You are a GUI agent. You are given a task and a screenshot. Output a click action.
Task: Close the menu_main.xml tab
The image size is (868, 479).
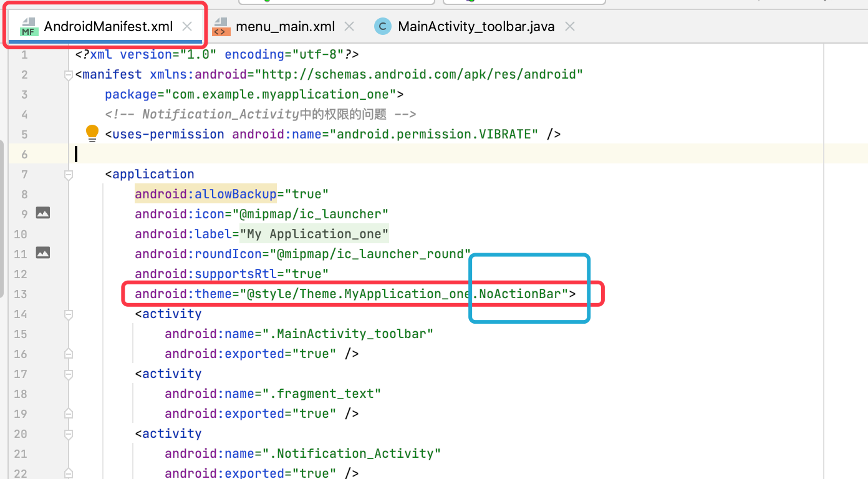tap(349, 26)
